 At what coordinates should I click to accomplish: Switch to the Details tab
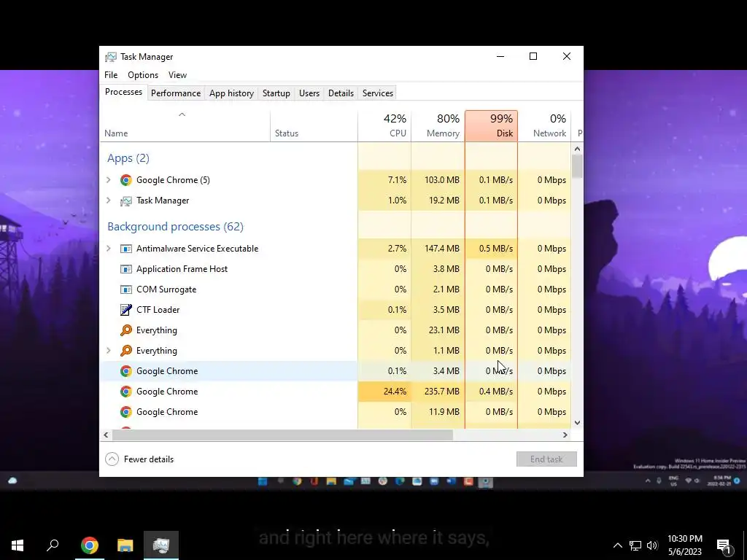pyautogui.click(x=341, y=93)
